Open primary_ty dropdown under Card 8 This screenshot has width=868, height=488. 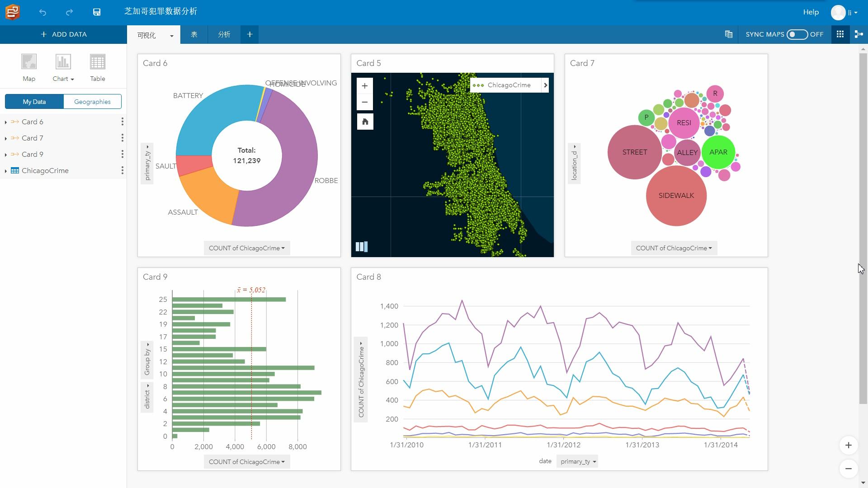[577, 461]
